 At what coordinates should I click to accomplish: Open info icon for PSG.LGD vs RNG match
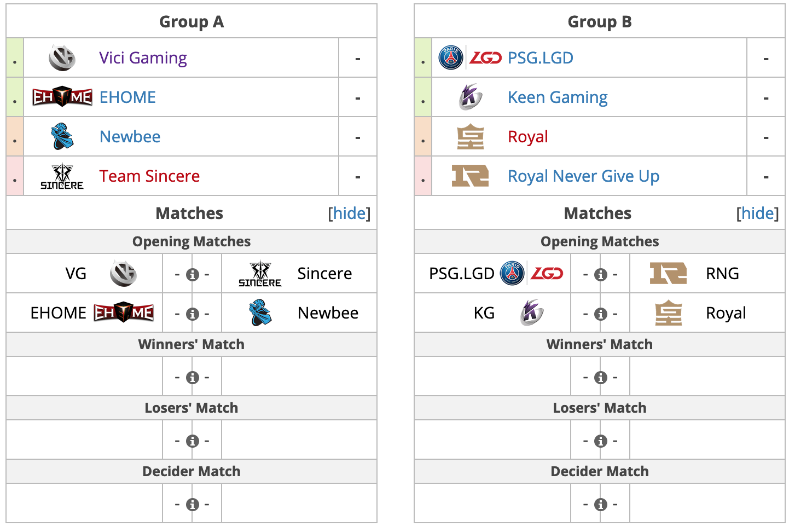click(x=601, y=275)
